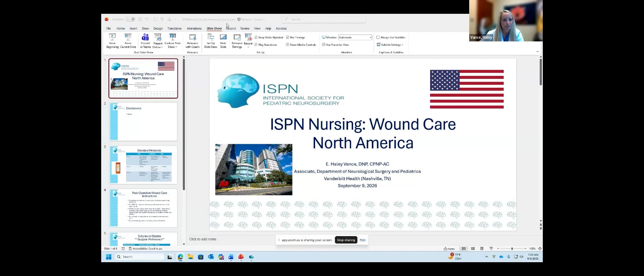Expand Subtitle Settings menu
644x276 pixels.
pos(390,45)
